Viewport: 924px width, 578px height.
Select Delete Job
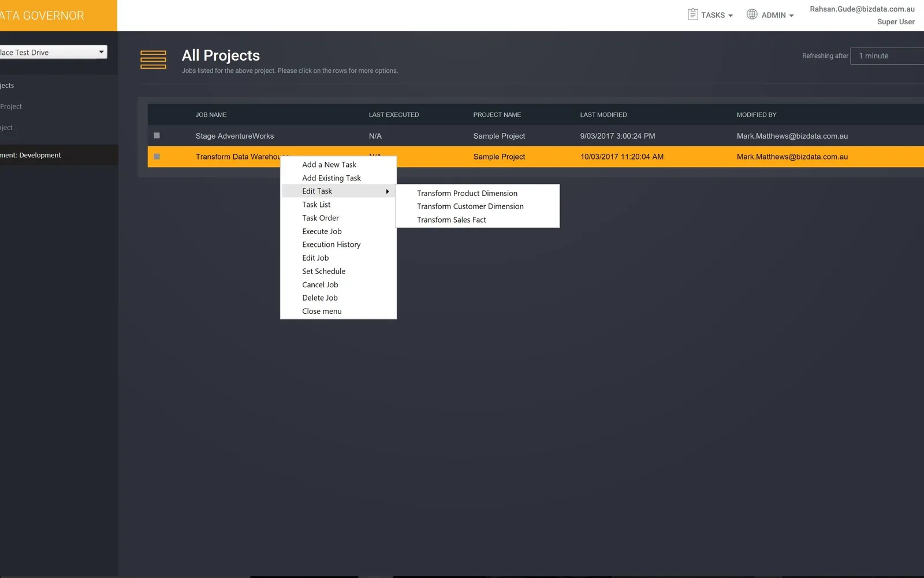coord(338,298)
